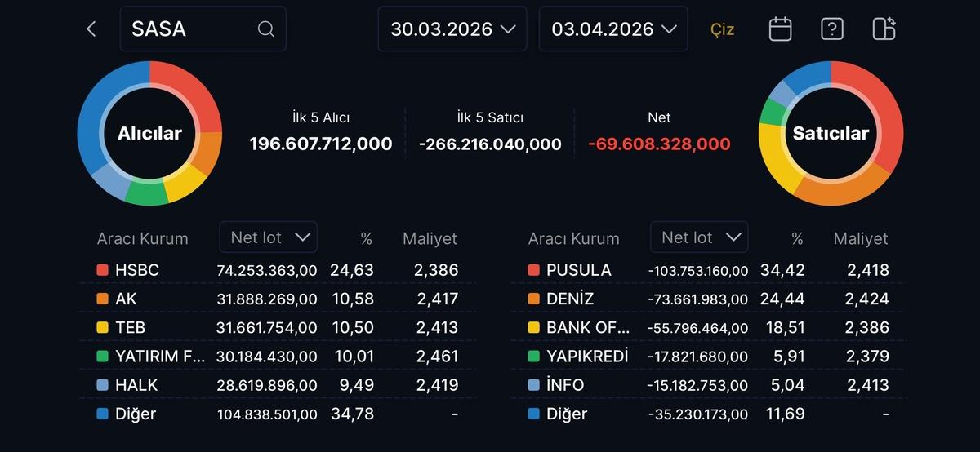Open the calendar icon

780,29
